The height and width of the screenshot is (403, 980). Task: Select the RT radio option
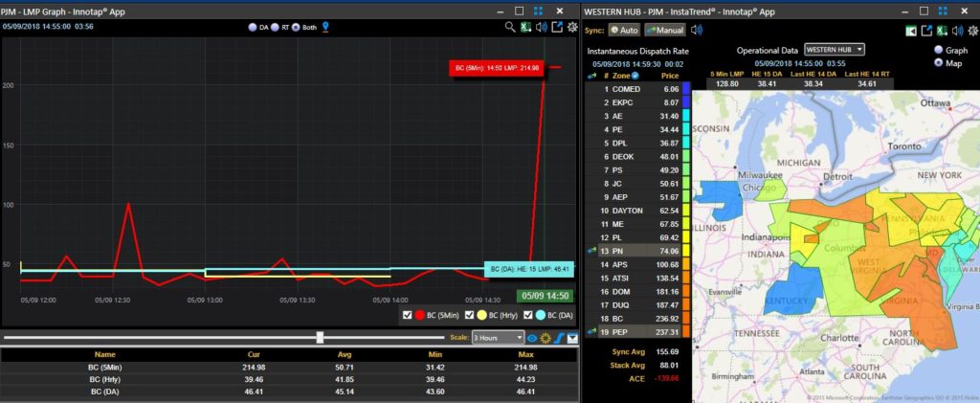(x=275, y=28)
